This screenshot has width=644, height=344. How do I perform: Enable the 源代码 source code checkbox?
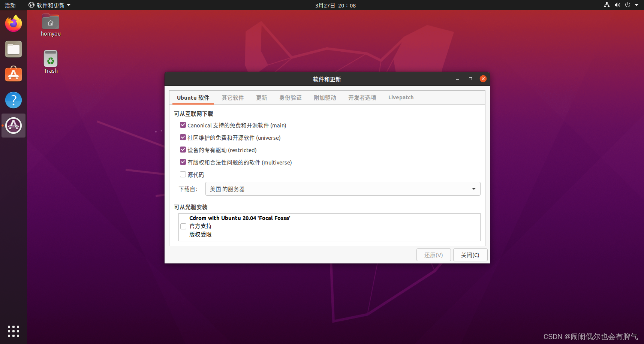(x=183, y=174)
